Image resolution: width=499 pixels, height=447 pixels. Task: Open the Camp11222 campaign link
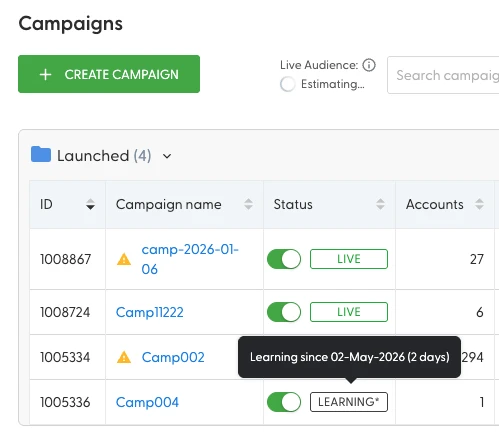150,312
